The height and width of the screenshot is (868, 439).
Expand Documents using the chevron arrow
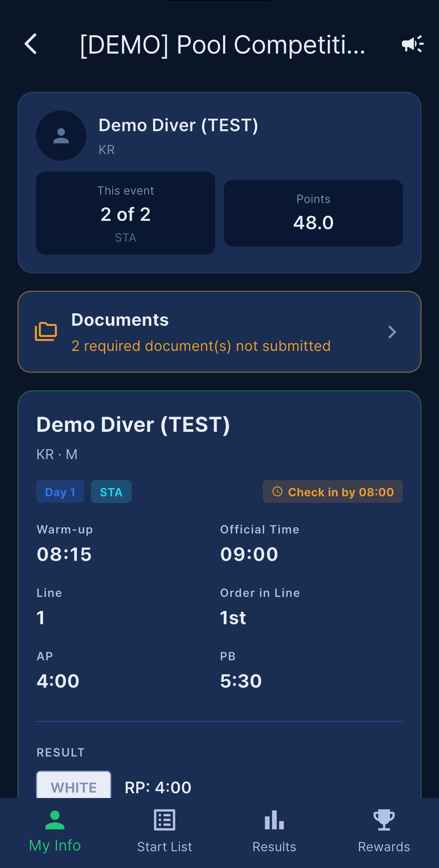(x=392, y=332)
